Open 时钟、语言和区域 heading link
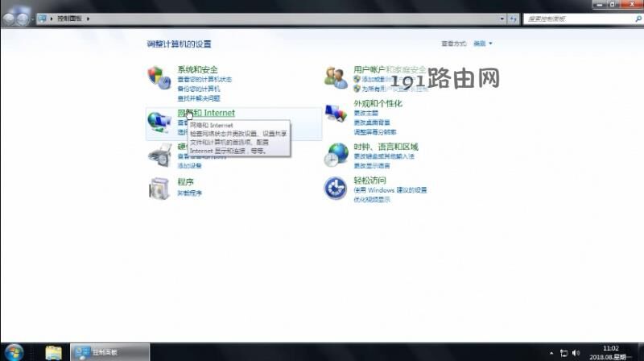Image resolution: width=644 pixels, height=361 pixels. tap(386, 147)
